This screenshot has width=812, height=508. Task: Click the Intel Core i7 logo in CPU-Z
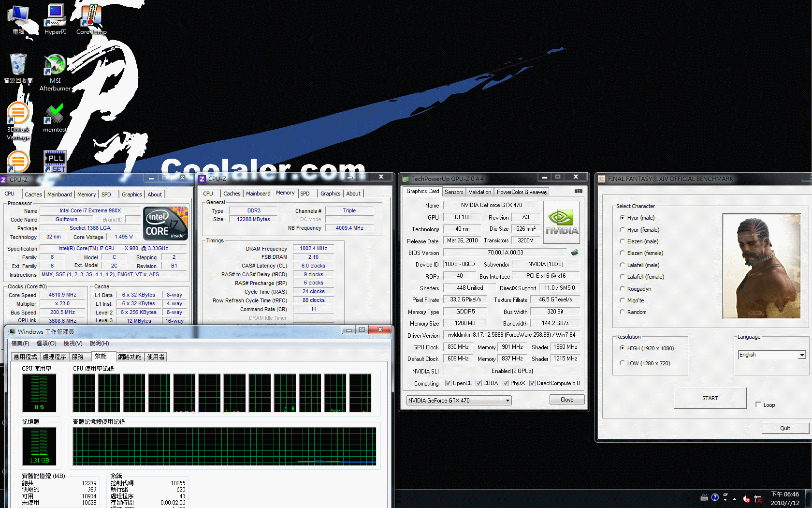pyautogui.click(x=166, y=223)
